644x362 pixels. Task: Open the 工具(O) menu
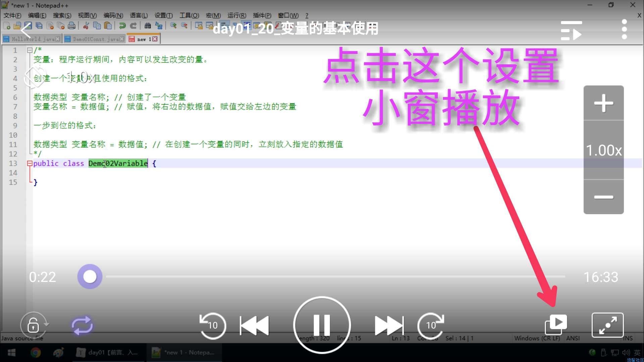pos(189,15)
